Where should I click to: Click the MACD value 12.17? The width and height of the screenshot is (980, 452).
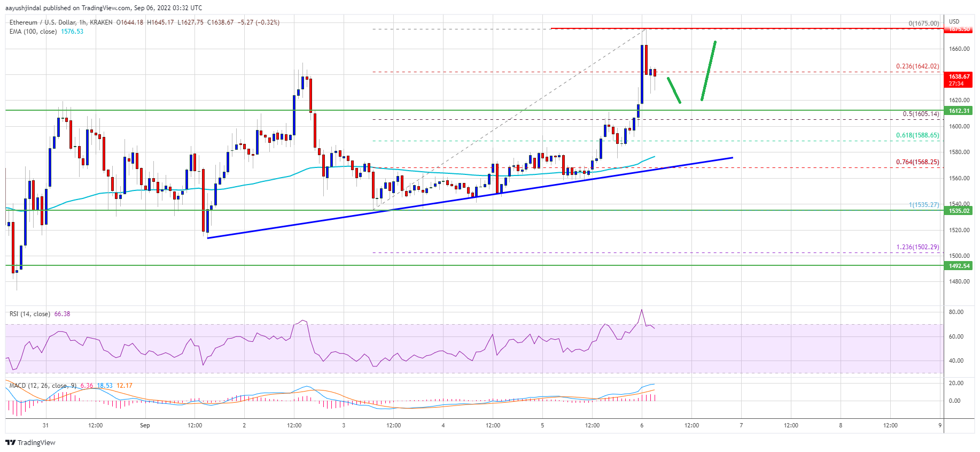(124, 386)
